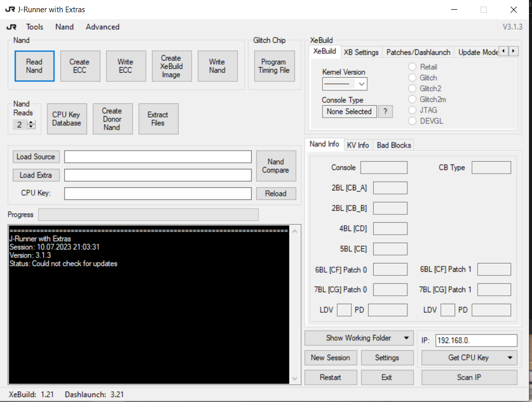Click the CB Type info field

491,167
